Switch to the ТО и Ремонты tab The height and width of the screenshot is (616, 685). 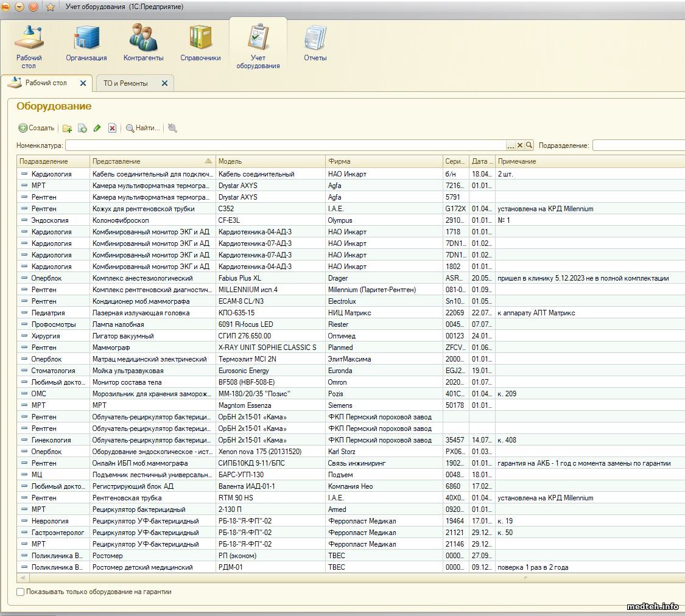pos(125,83)
